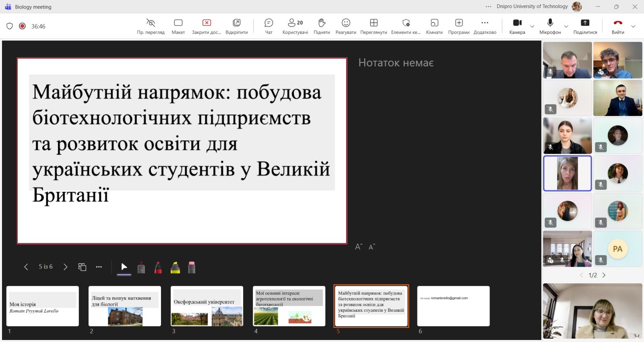This screenshot has height=342, width=644.
Task: Select the eraser tool in slide toolbar
Action: coord(192,268)
